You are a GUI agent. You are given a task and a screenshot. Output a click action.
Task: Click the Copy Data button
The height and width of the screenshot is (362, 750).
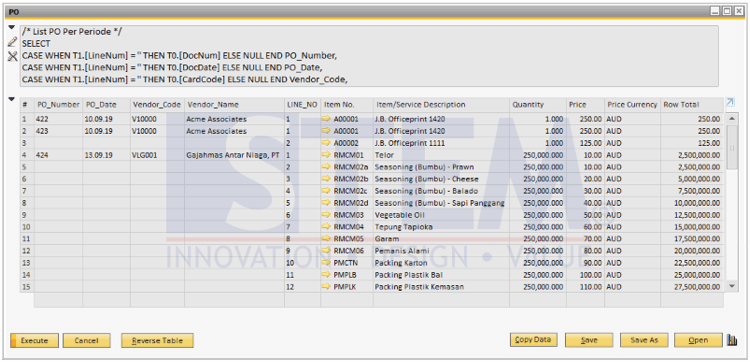pyautogui.click(x=534, y=340)
